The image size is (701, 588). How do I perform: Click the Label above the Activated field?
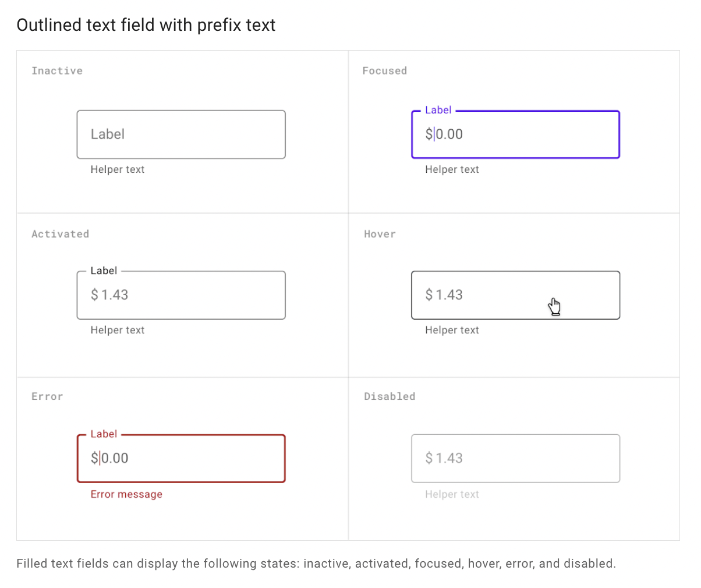[x=104, y=271]
